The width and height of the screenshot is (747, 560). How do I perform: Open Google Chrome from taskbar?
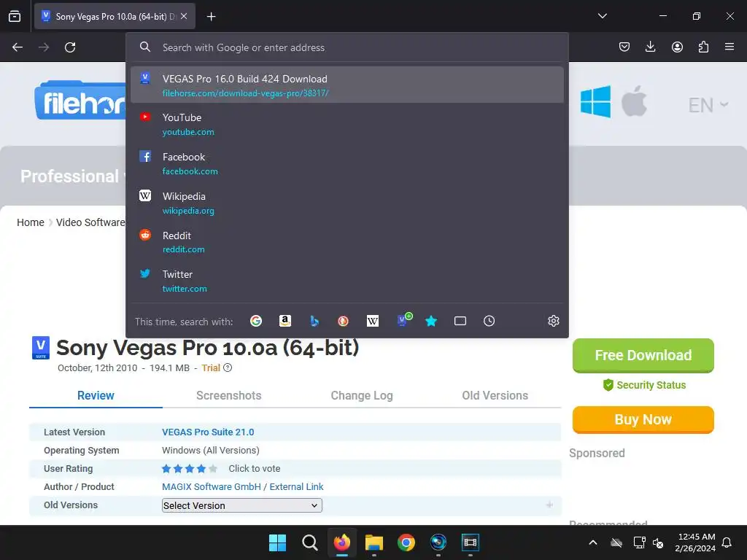406,542
